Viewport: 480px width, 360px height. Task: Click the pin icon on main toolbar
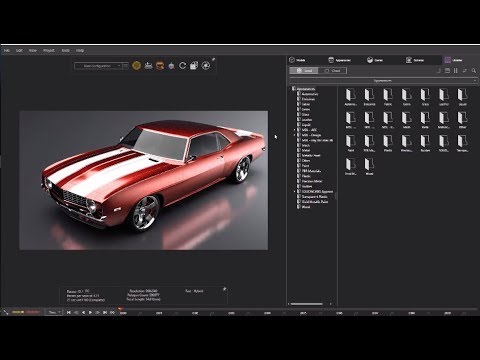213,60
